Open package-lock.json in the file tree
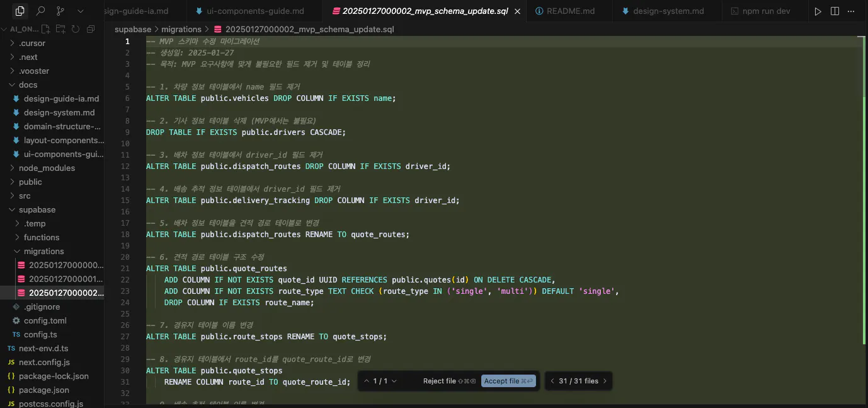The image size is (868, 408). 52,376
